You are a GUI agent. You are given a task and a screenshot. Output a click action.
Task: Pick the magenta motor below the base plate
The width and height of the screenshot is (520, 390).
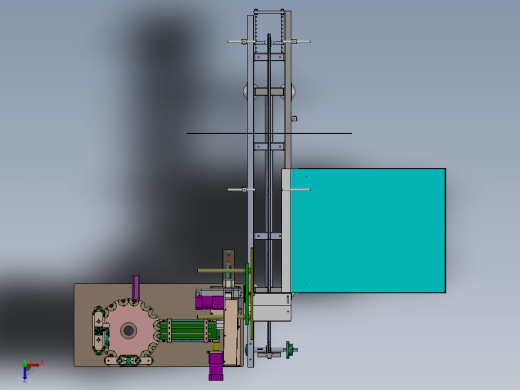coord(216,366)
